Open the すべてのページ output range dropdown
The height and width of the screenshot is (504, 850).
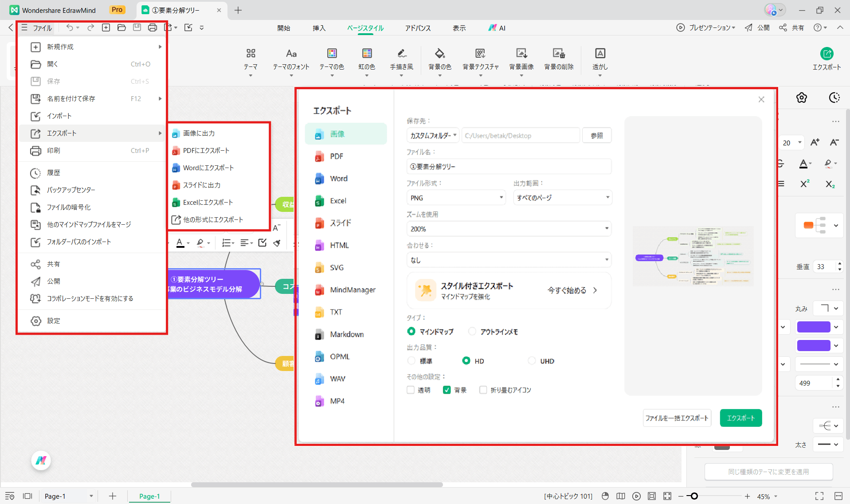pyautogui.click(x=563, y=198)
